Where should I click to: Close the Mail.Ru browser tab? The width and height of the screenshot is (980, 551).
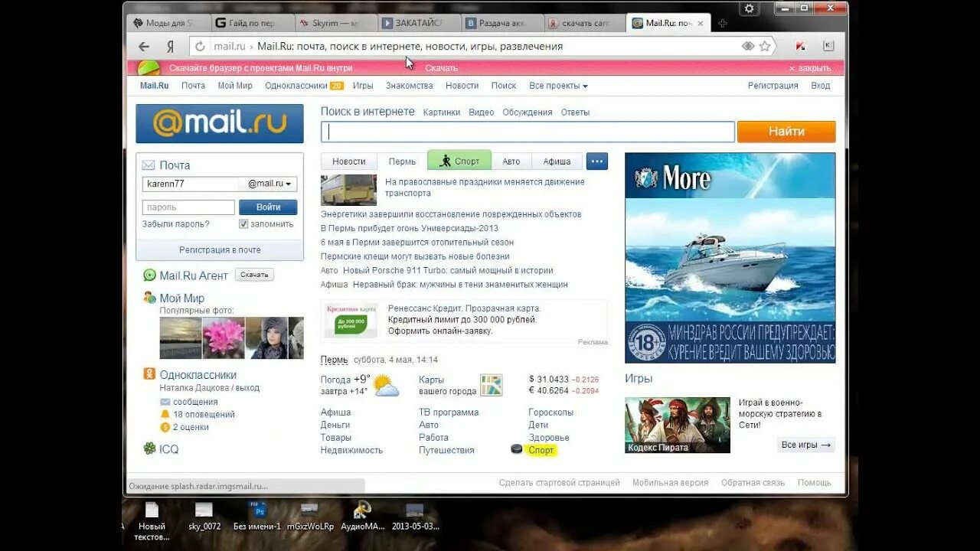[x=701, y=23]
